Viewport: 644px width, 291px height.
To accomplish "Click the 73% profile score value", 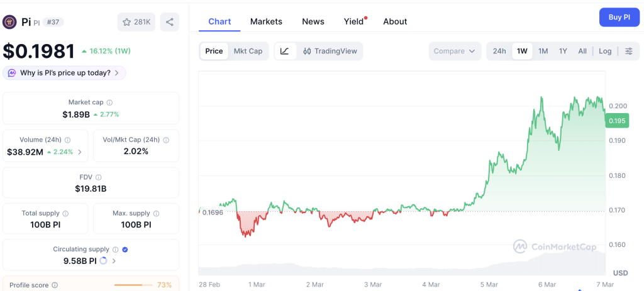I will coord(164,285).
